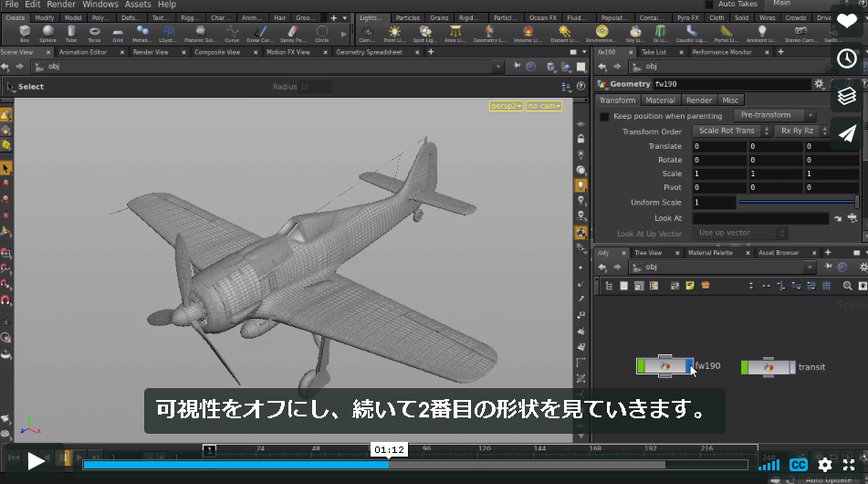The height and width of the screenshot is (484, 868).
Task: Open the persp2 viewport menu
Action: 506,106
